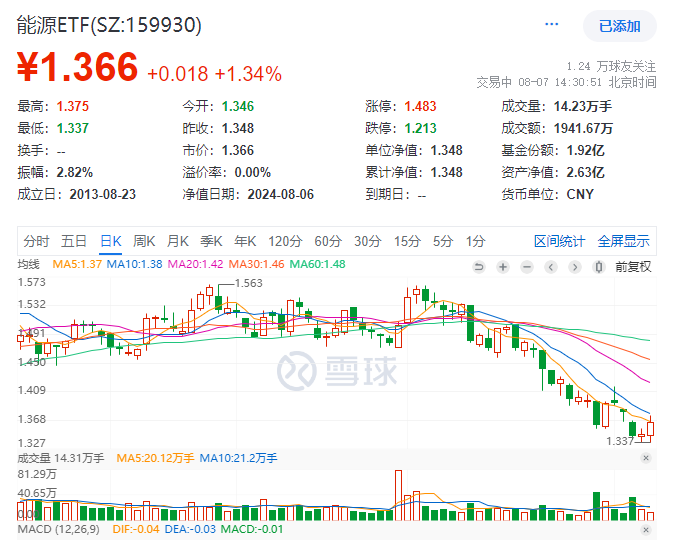Image resolution: width=675 pixels, height=540 pixels.
Task: Click the 1.563 high price marker
Action: 249,283
